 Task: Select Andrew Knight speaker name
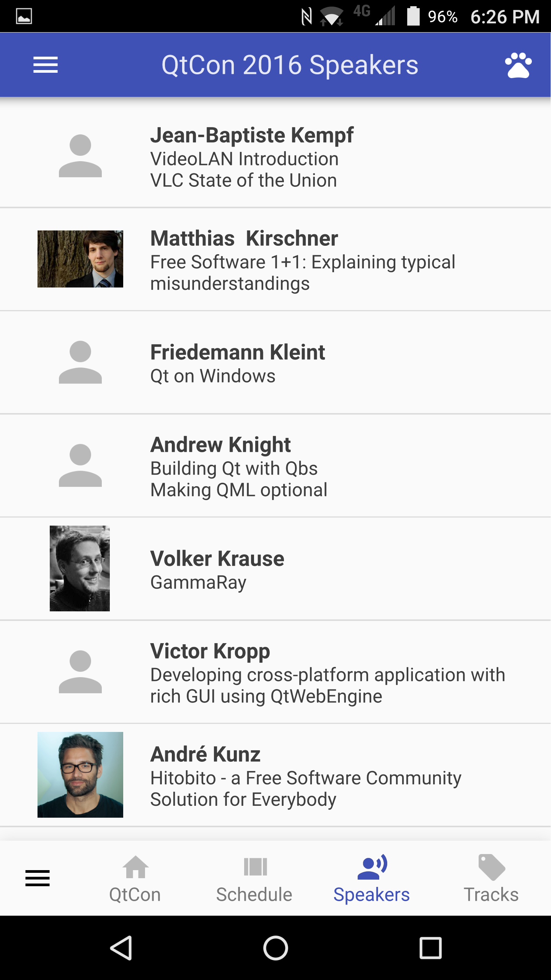(220, 445)
